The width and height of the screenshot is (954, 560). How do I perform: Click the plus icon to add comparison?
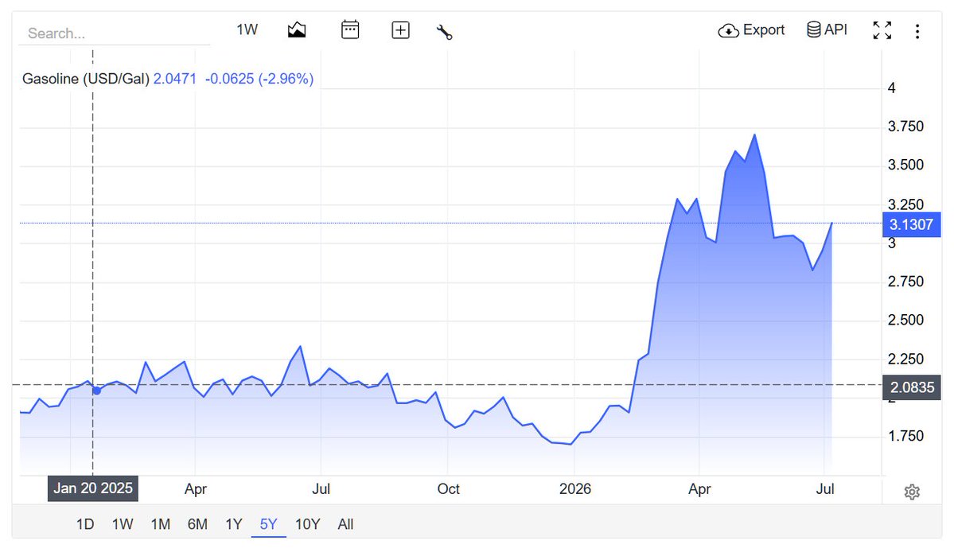[x=400, y=29]
